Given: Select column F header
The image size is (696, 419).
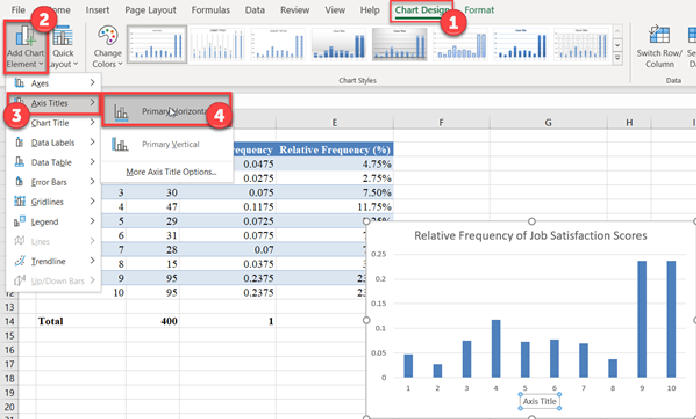Looking at the screenshot, I should 442,123.
